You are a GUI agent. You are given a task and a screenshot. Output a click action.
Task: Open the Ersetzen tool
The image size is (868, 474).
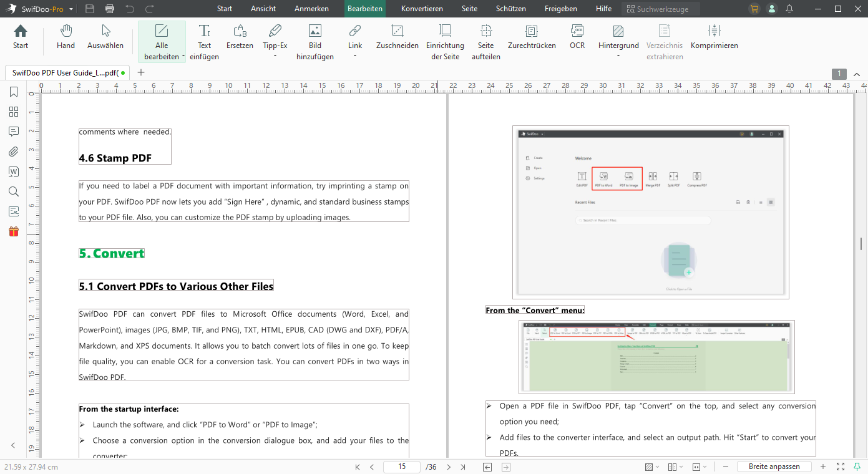coord(240,37)
